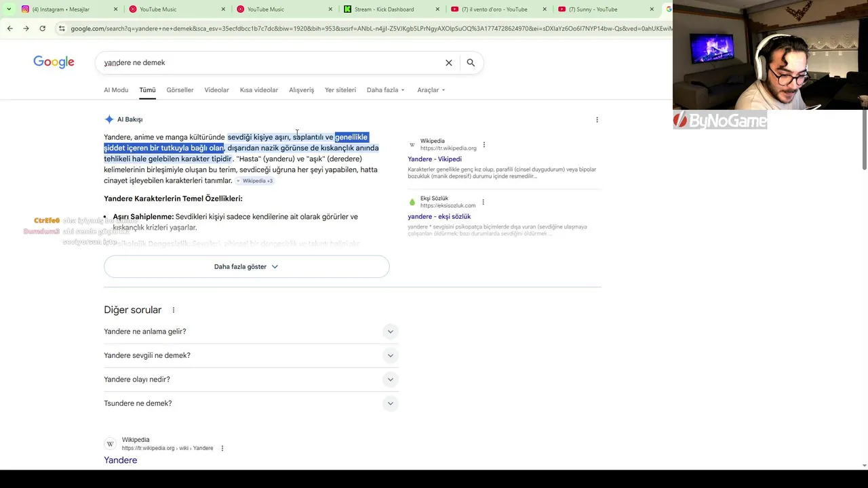The image size is (868, 488).
Task: Reload the page with refresh icon
Action: [x=42, y=28]
